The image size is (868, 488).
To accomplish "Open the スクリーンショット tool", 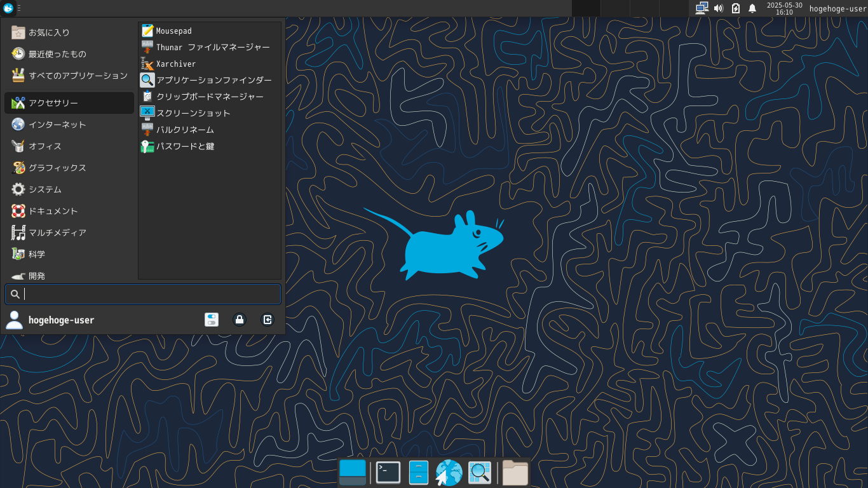I will point(210,113).
